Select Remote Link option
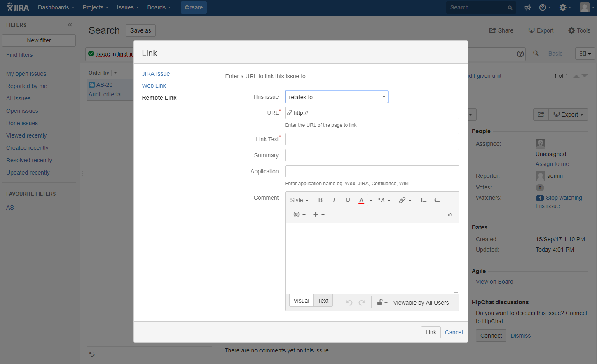 [x=159, y=98]
